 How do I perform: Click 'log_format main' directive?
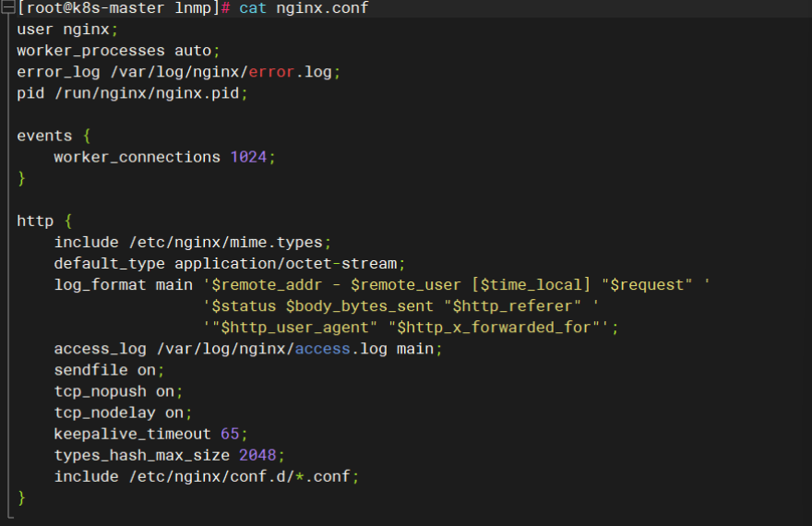click(124, 285)
